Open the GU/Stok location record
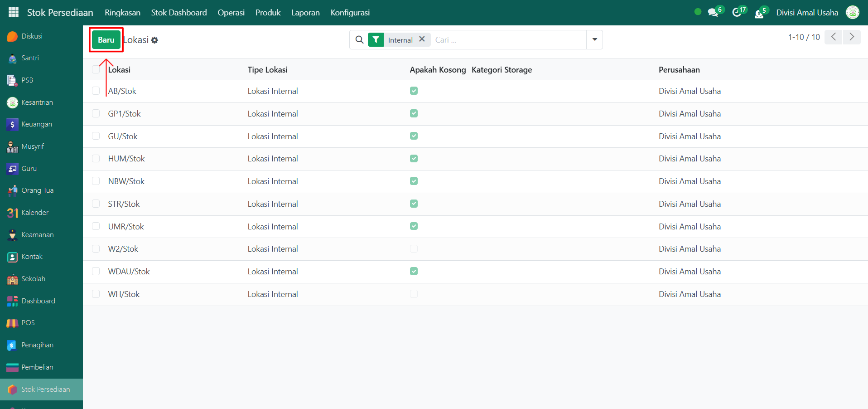This screenshot has height=409, width=868. [123, 136]
